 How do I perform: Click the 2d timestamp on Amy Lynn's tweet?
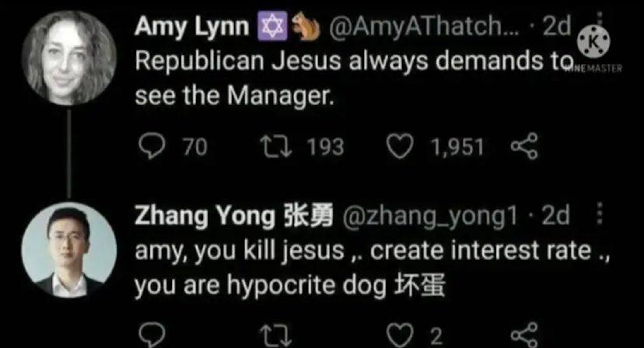tap(556, 26)
